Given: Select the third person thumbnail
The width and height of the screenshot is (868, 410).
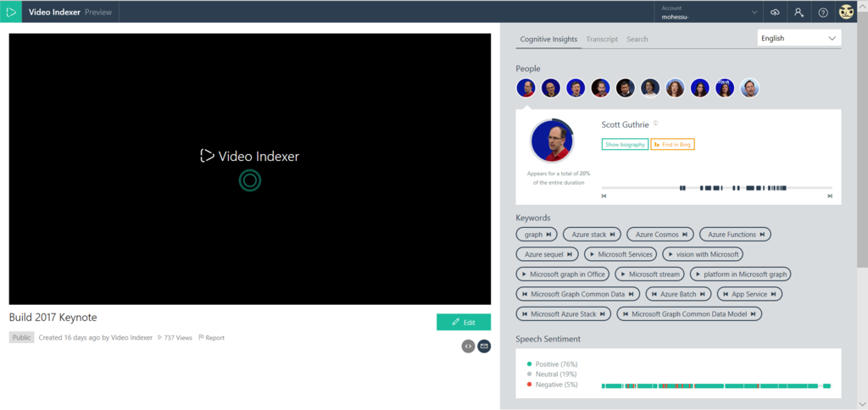Looking at the screenshot, I should pos(576,87).
